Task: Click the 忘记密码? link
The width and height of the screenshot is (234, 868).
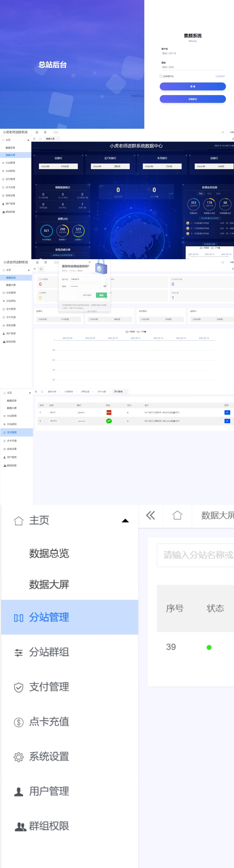Action: pyautogui.click(x=220, y=76)
